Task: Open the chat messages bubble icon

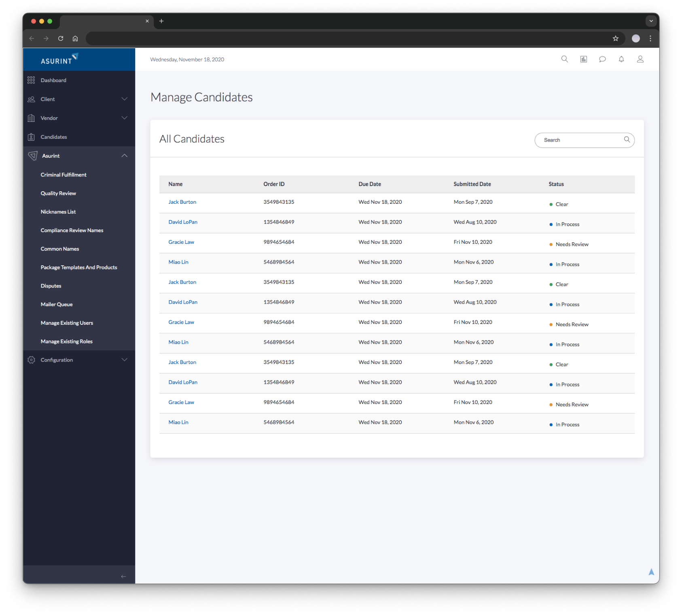Action: pyautogui.click(x=602, y=59)
